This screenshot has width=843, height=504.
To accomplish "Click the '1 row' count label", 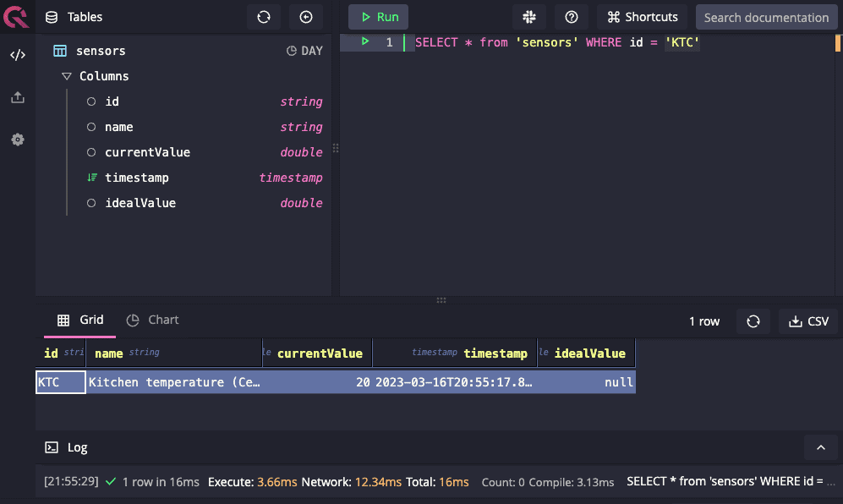I will coord(704,321).
